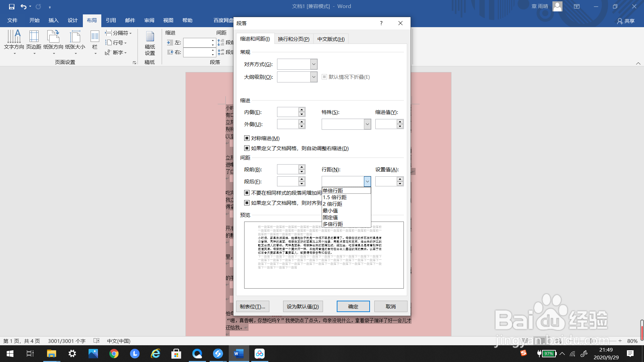
Task: Click the spacing 段前 (Before) input field
Action: click(287, 169)
